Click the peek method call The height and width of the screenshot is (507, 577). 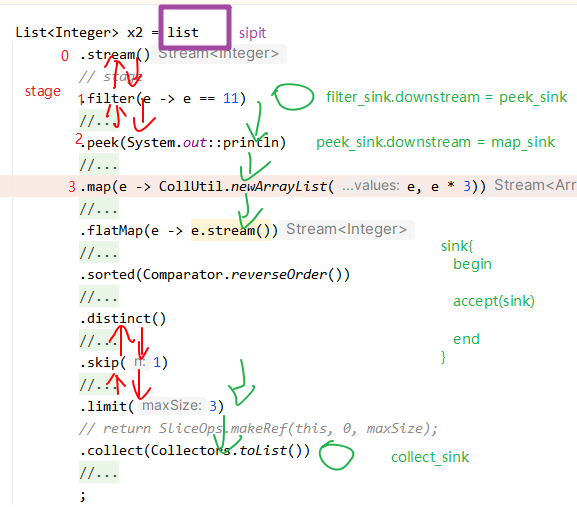click(x=103, y=142)
